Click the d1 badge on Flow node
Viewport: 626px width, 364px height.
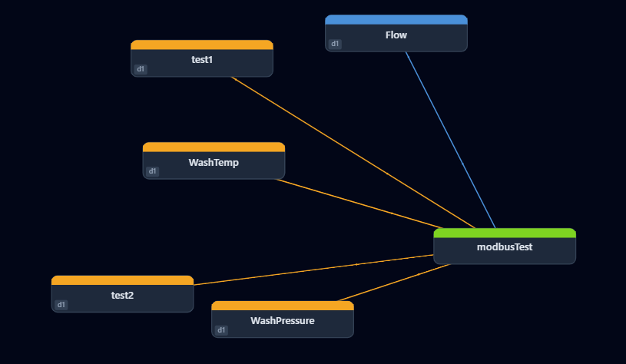(x=334, y=45)
